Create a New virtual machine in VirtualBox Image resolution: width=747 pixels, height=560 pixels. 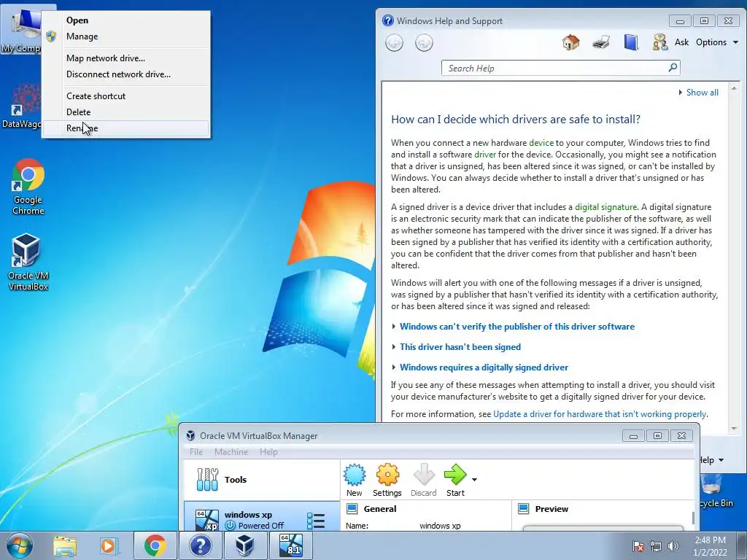pyautogui.click(x=355, y=480)
